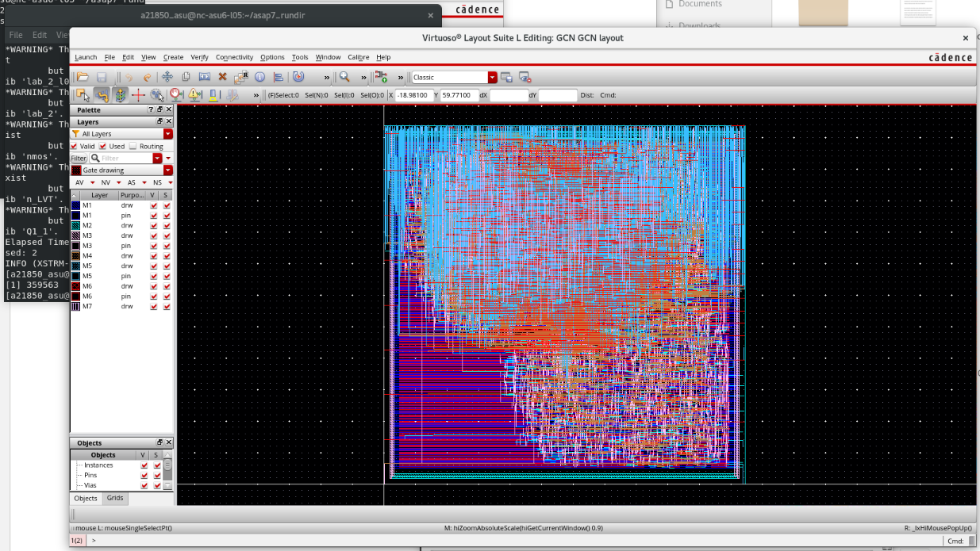Open the Create menu
This screenshot has width=980, height=551.
click(x=173, y=57)
